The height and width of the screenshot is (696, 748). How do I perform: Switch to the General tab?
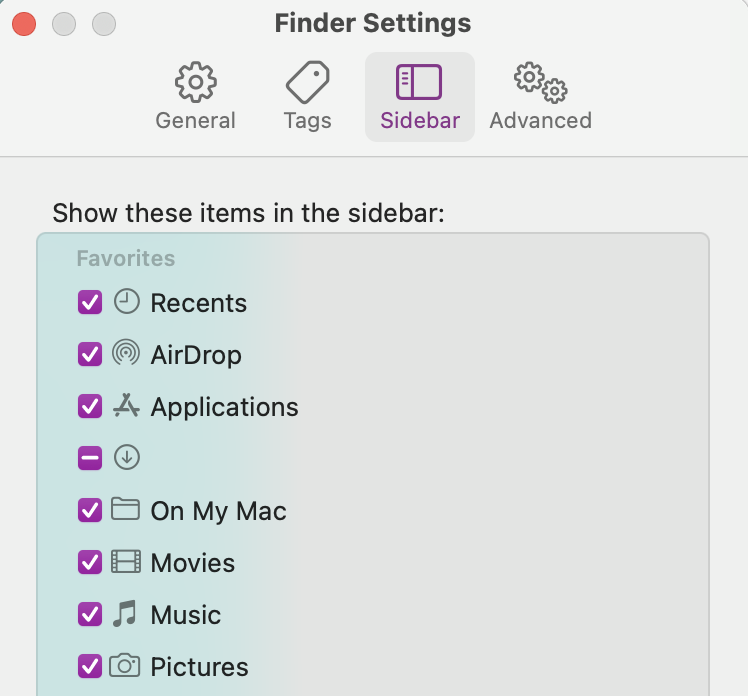point(195,98)
